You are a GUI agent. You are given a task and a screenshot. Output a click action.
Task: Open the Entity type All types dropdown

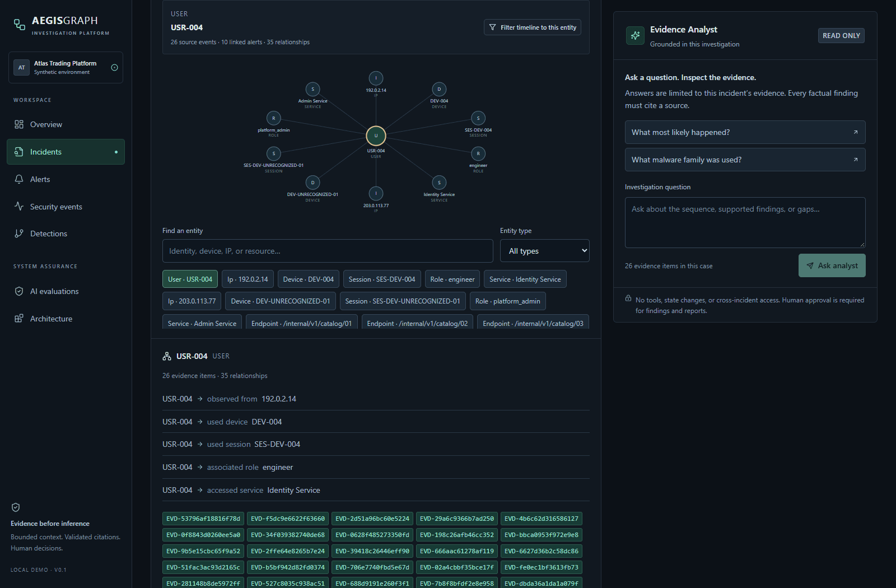(544, 251)
